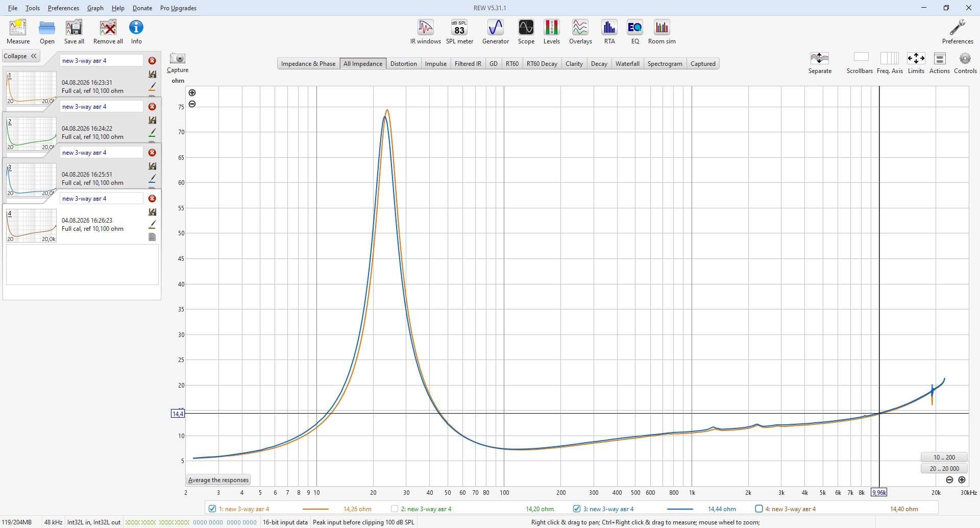Edit the name field of measurement 4

[x=102, y=199]
